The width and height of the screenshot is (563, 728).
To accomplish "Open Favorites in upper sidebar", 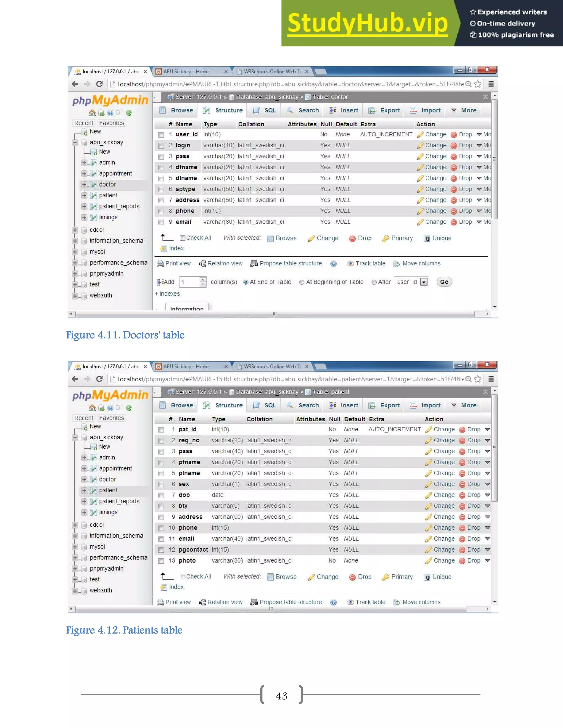I will click(x=111, y=123).
